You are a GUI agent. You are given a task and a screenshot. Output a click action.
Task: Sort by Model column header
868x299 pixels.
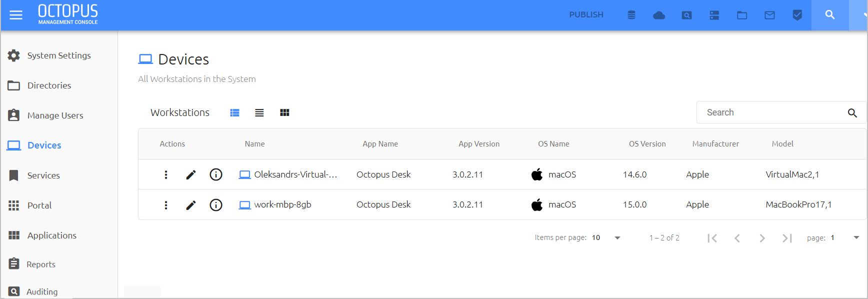point(782,144)
